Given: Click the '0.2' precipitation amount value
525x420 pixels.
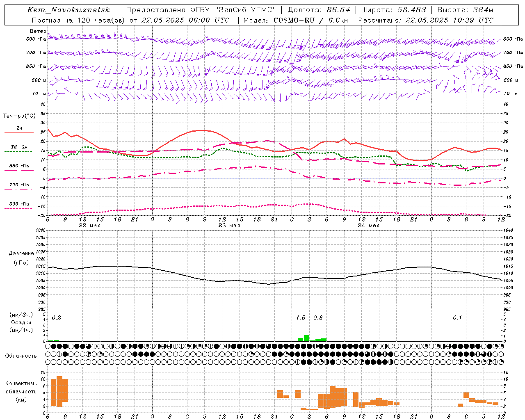Looking at the screenshot, I should point(56,317).
